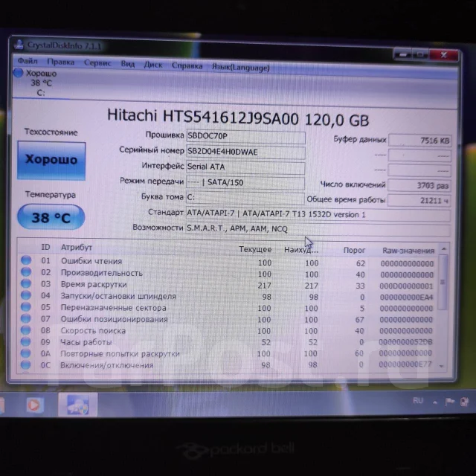Click raw value 000D00000001
The height and width of the screenshot is (476, 476).
point(406,286)
